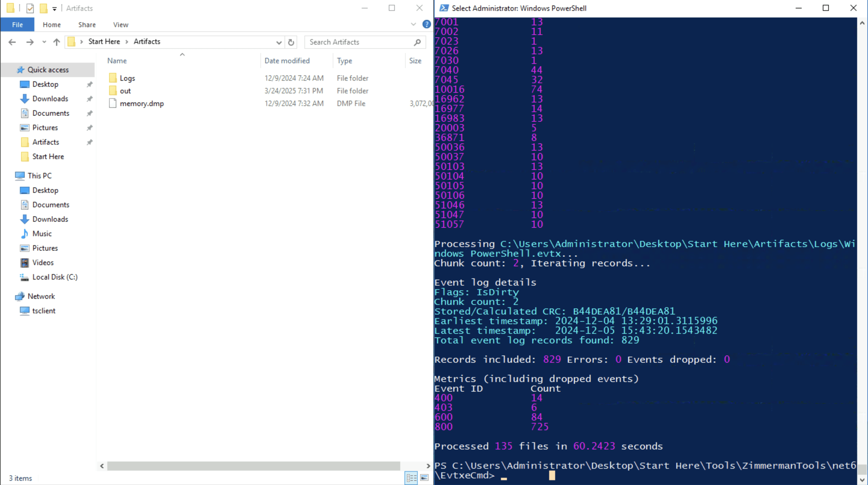Click the Properties quick-access toolbar icon
868x485 pixels.
(30, 8)
